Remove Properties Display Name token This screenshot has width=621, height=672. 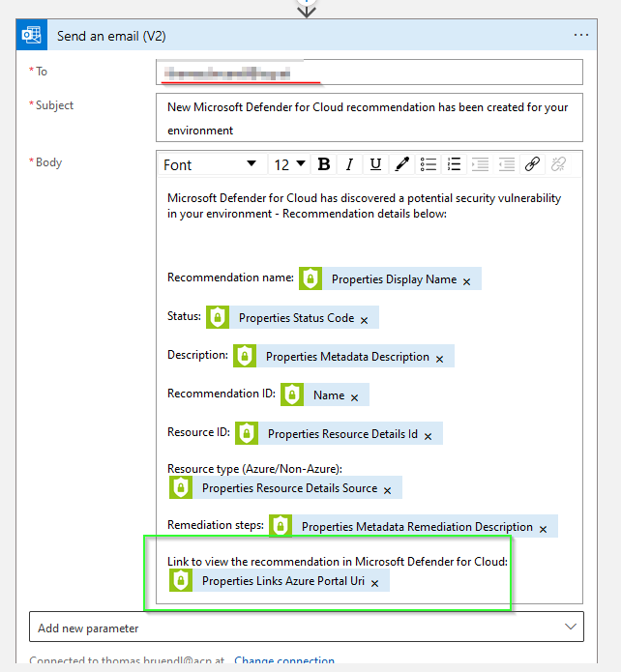click(466, 281)
